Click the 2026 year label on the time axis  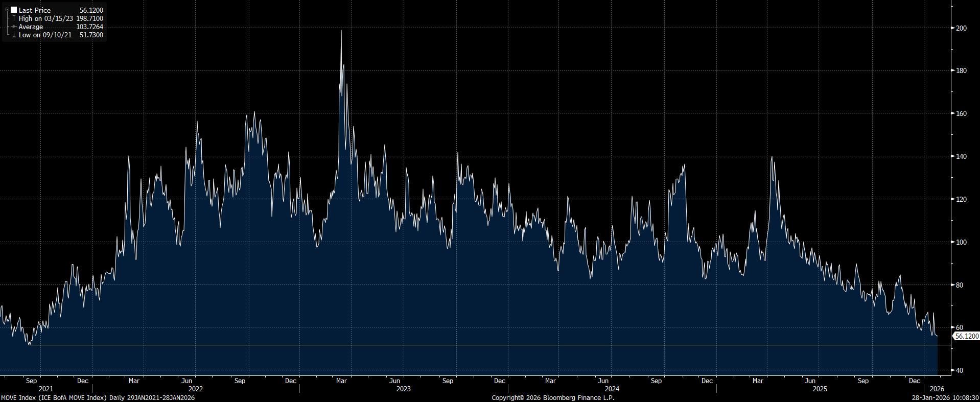click(x=937, y=389)
